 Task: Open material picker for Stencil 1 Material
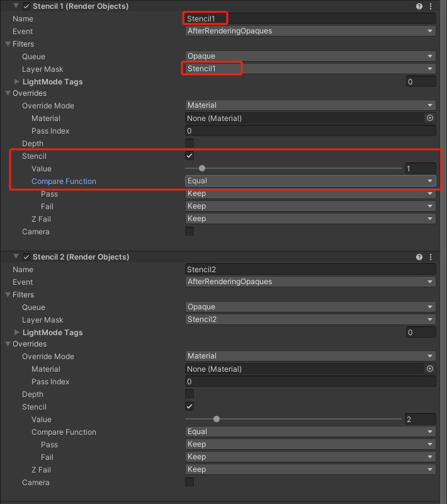[430, 118]
